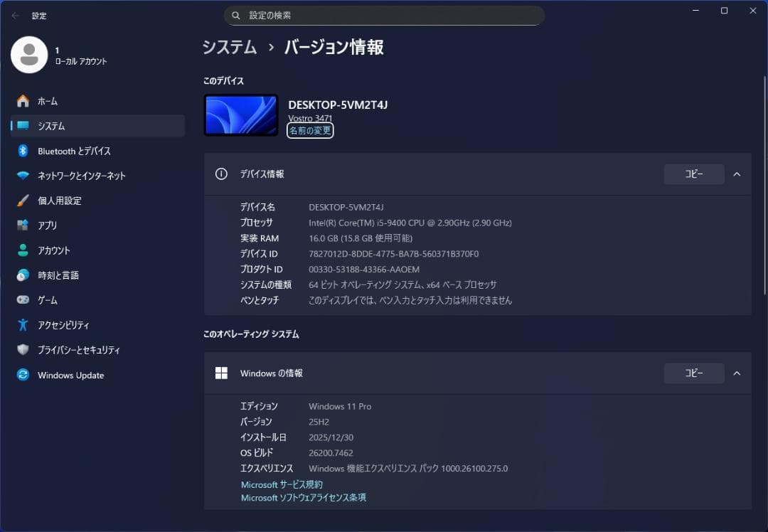
Task: Click inside the 設定の検索 search box
Action: tap(384, 15)
